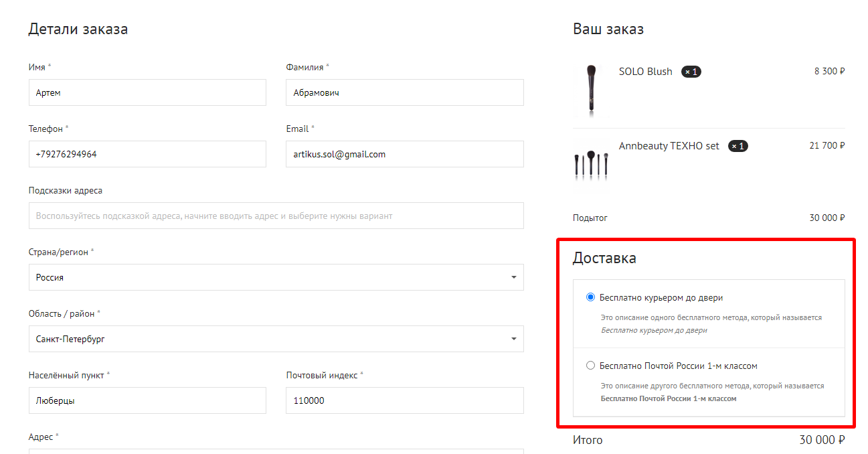Click the Фамилия field containing Абрамович
868x454 pixels.
[404, 92]
